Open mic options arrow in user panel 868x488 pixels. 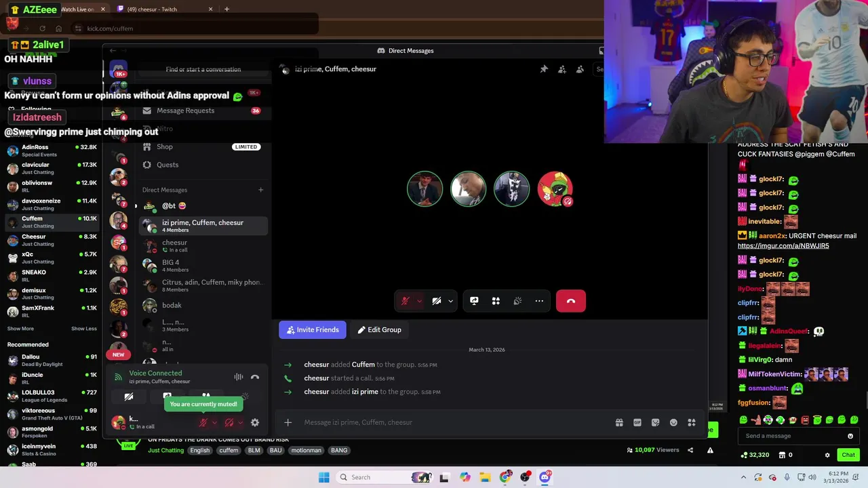pyautogui.click(x=215, y=422)
